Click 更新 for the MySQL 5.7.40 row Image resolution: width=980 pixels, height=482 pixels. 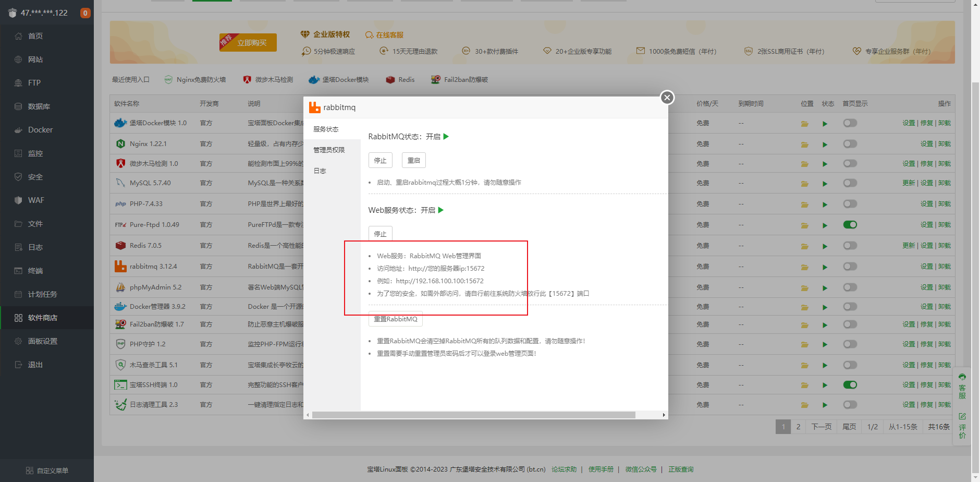point(909,183)
